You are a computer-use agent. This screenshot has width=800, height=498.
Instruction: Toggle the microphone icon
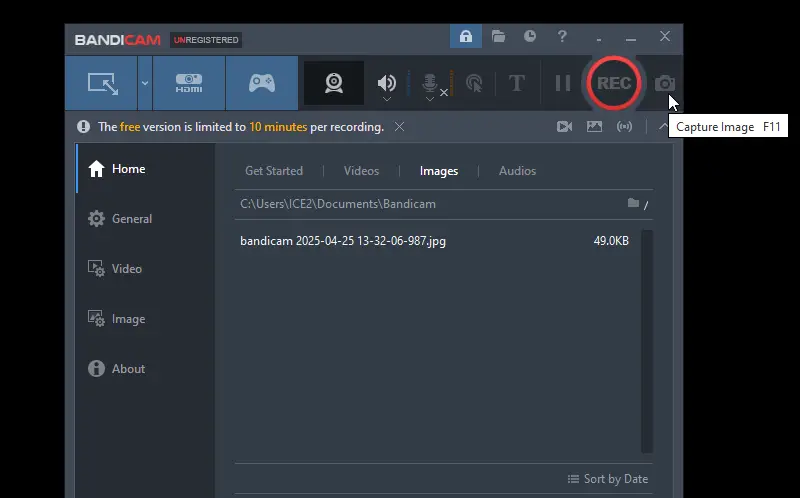point(430,82)
